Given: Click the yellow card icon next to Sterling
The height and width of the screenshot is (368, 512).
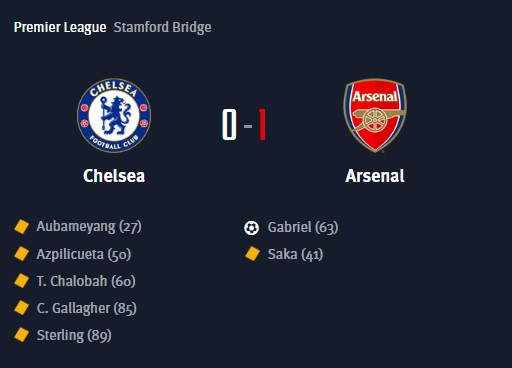Looking at the screenshot, I should click(x=22, y=335).
